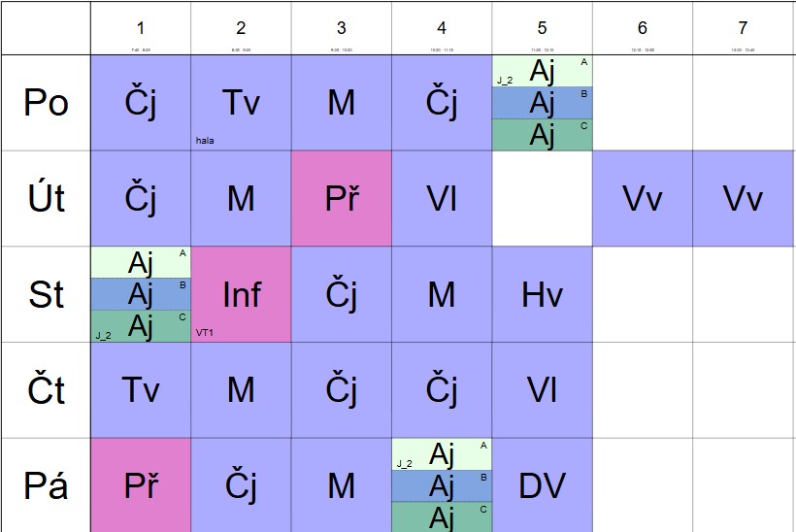Pick group B Aj on Friday period 4

[x=442, y=486]
